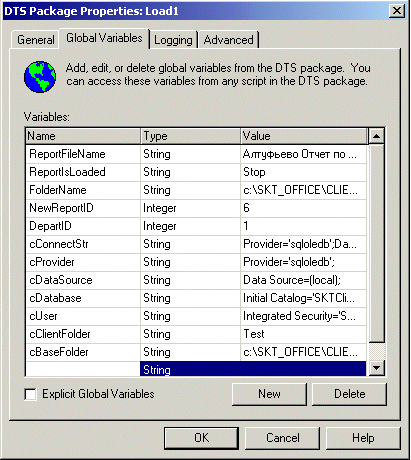Click the New variable button
Viewport: 411px width, 460px height.
coord(269,394)
